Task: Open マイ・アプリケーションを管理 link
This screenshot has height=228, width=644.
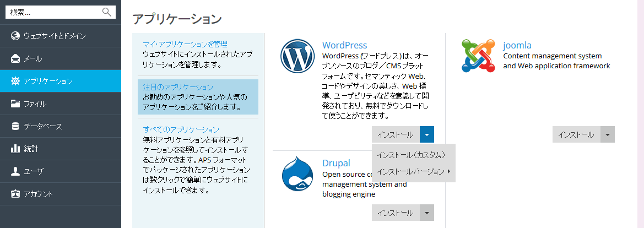Action: pyautogui.click(x=177, y=44)
